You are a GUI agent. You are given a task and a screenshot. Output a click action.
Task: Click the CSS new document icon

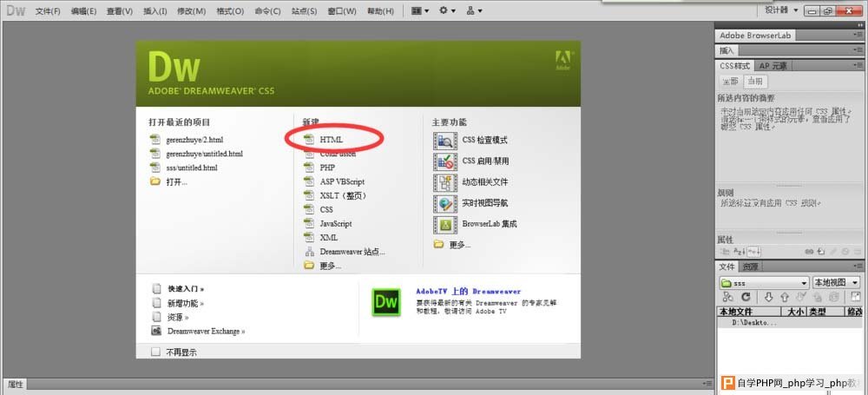[x=309, y=209]
